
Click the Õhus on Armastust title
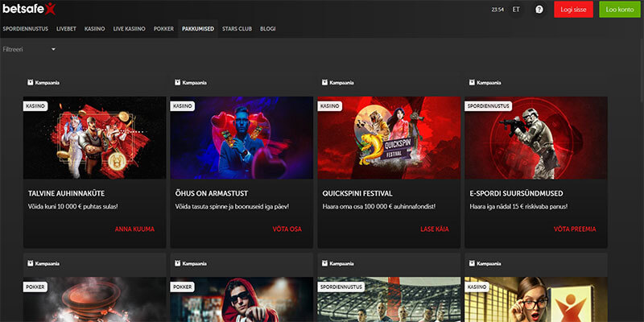click(212, 193)
